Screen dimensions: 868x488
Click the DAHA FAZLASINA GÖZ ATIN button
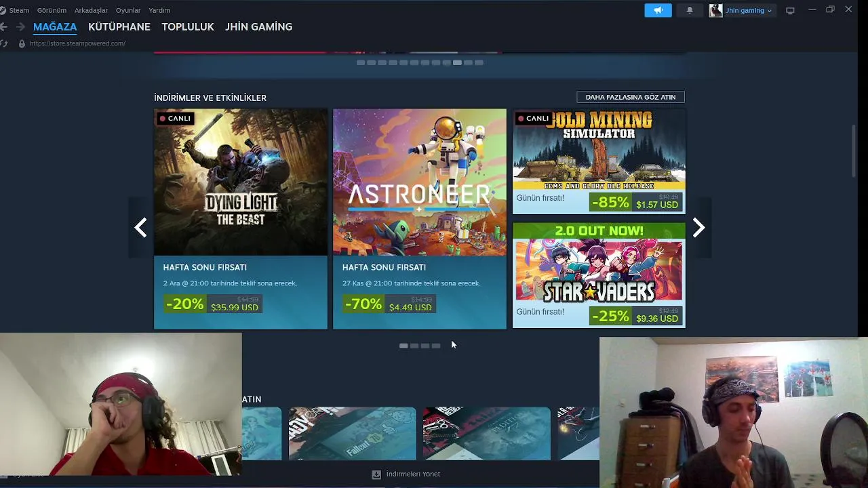(x=631, y=97)
